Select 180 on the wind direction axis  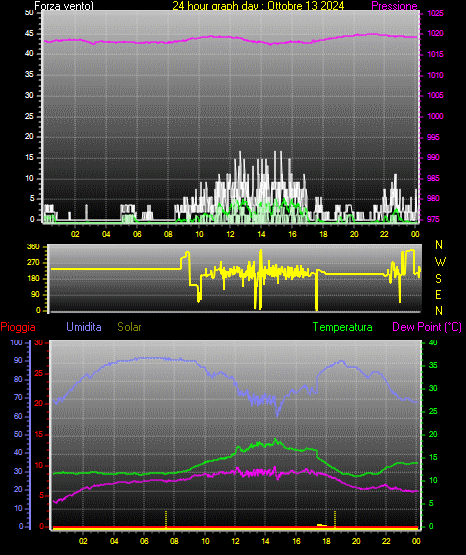coord(33,279)
